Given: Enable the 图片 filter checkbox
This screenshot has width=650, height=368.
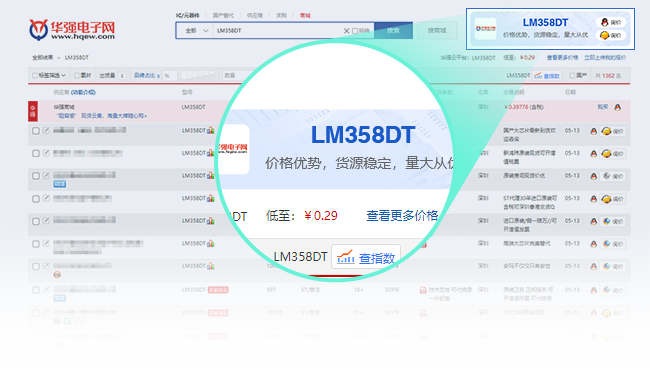Looking at the screenshot, I should 77,75.
